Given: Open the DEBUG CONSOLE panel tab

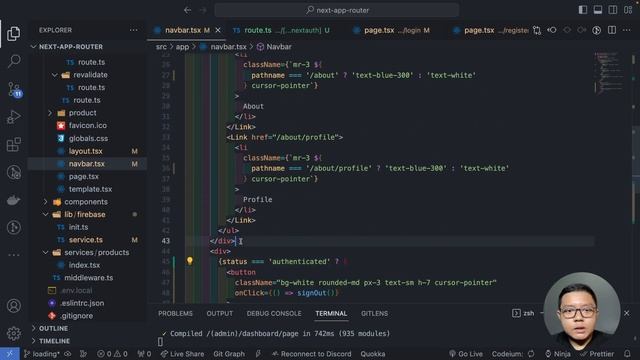Looking at the screenshot, I should (274, 313).
